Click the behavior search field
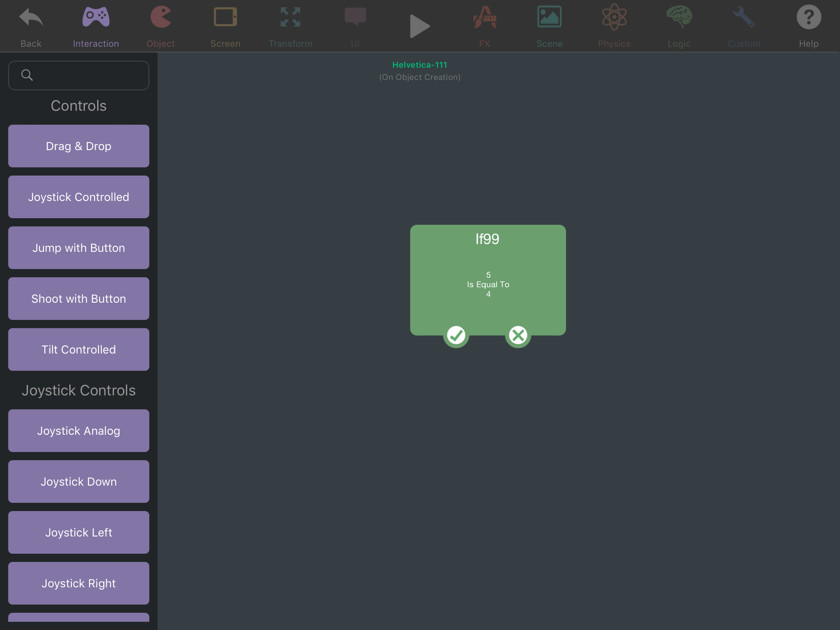 pos(79,75)
